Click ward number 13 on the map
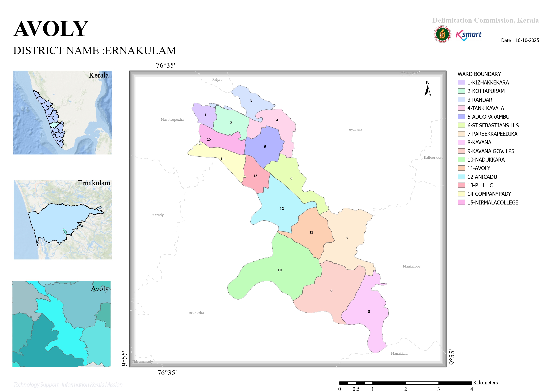This screenshot has width=555, height=392. click(255, 176)
